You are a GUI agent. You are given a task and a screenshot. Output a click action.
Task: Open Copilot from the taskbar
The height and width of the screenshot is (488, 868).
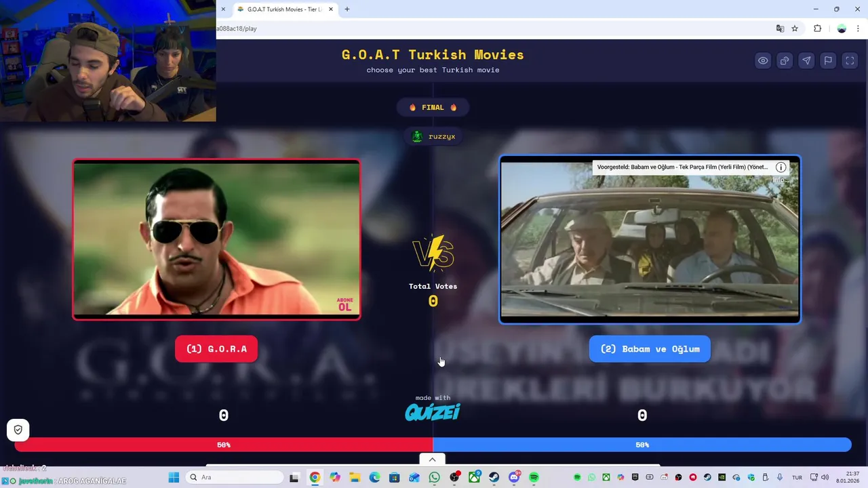coord(335,477)
